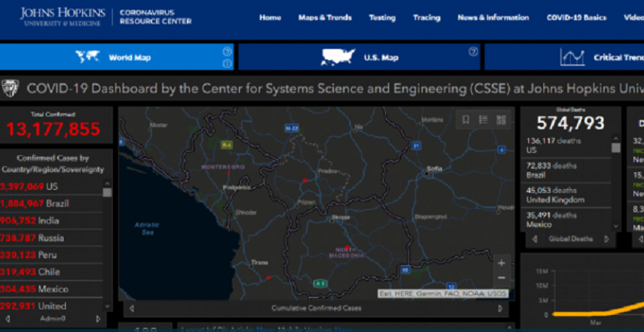Image resolution: width=644 pixels, height=332 pixels.
Task: Click the info icon on World Map tab
Action: 227,64
